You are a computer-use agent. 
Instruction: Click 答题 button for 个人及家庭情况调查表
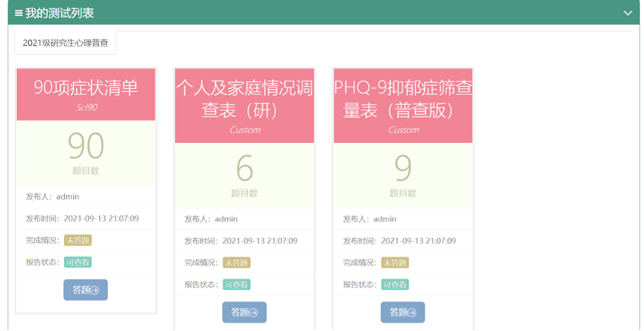[244, 312]
